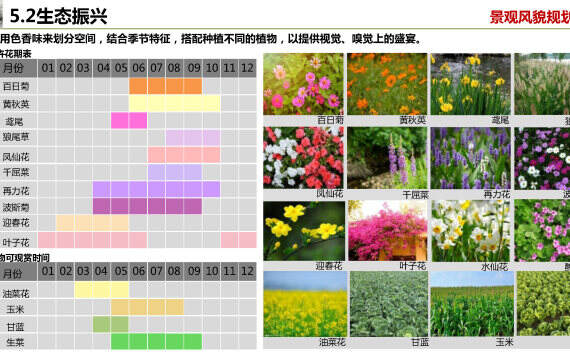Select the 油菜花 row label in lower table
Viewport: 570px width, 360px height.
click(x=16, y=293)
